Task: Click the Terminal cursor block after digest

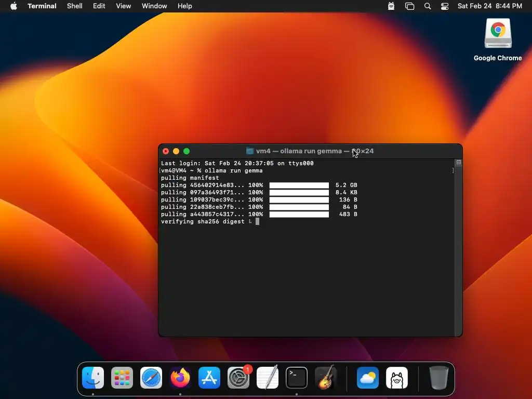Action: (x=258, y=221)
